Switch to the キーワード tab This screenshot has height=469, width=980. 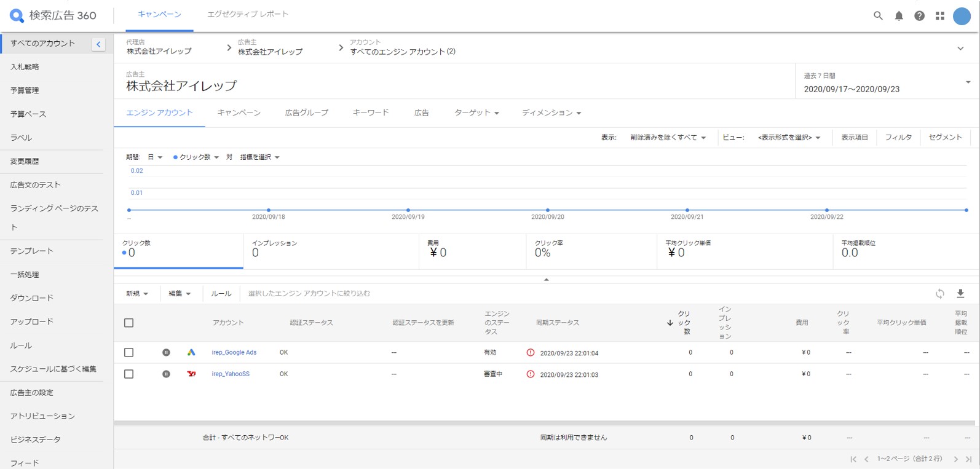click(371, 113)
